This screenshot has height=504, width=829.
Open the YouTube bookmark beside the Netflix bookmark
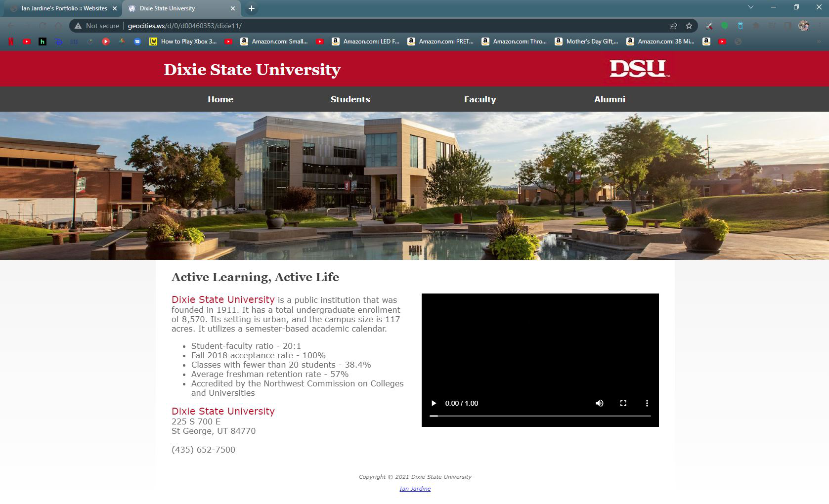pos(27,42)
